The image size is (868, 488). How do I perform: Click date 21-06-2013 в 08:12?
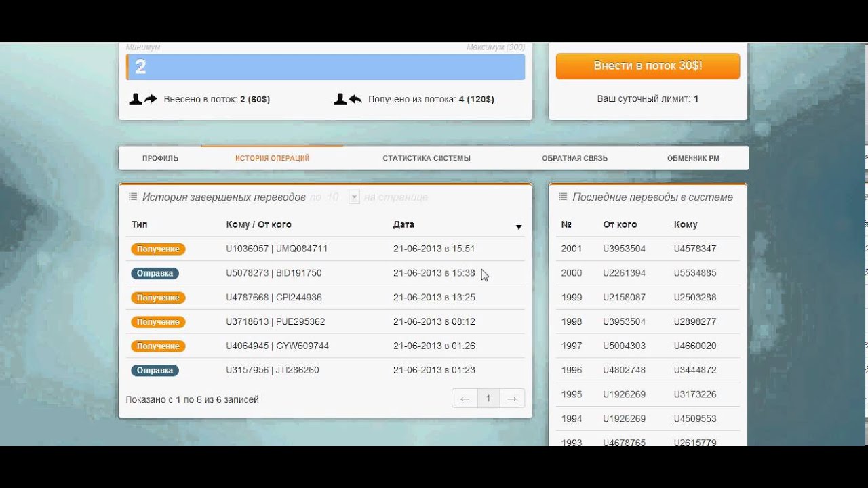(434, 322)
